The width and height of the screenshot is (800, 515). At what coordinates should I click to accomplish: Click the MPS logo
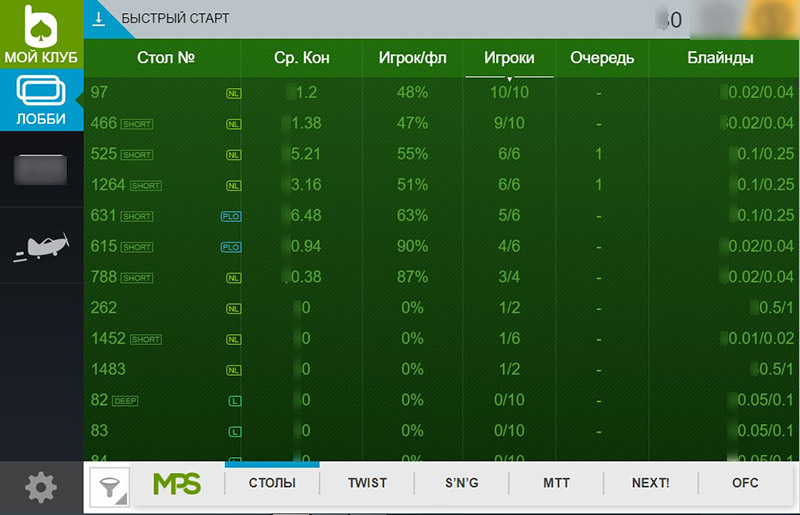177,484
